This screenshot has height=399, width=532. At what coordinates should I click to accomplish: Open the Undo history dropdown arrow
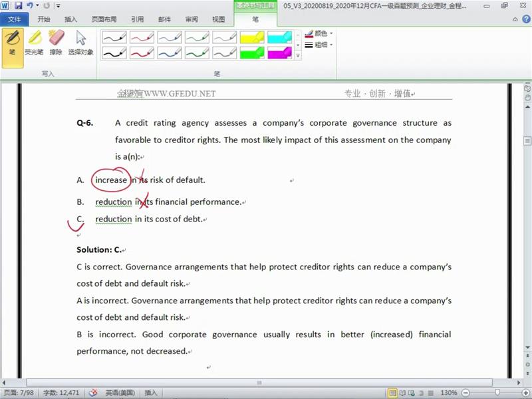(x=37, y=5)
